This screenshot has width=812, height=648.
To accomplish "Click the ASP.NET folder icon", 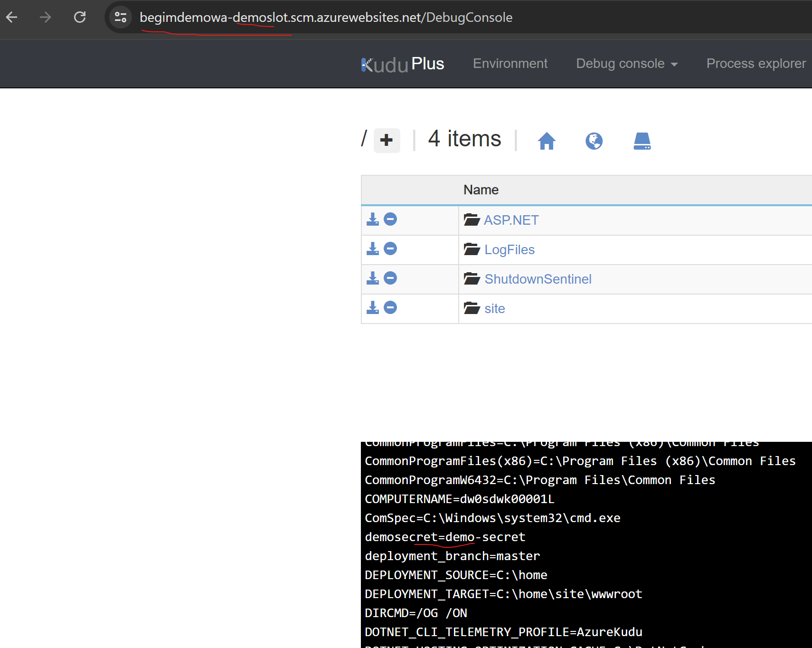I will tap(472, 219).
